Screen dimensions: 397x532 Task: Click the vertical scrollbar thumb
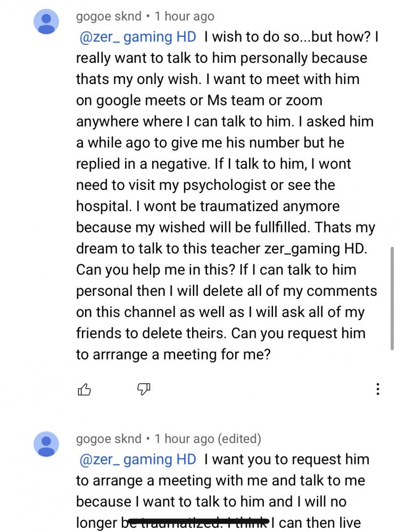392,298
